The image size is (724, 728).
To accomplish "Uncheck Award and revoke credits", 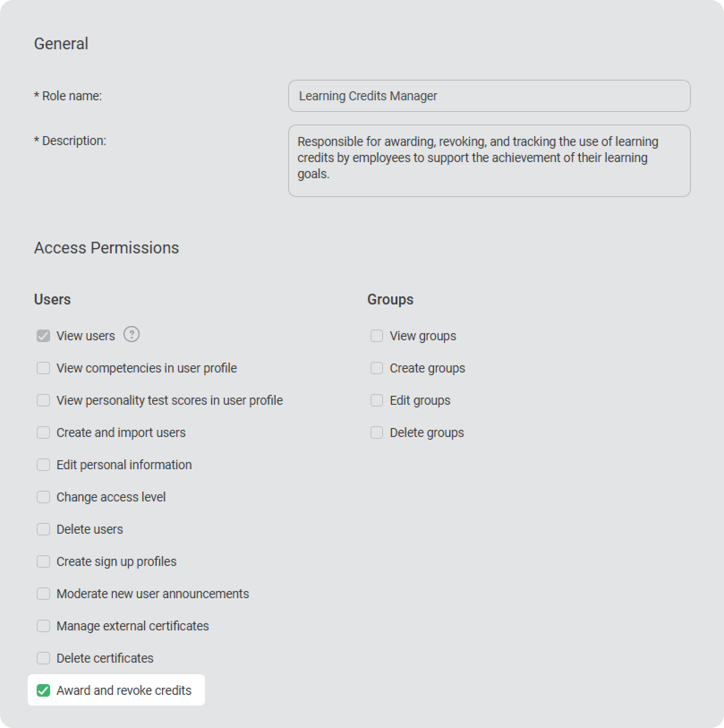I will (43, 690).
